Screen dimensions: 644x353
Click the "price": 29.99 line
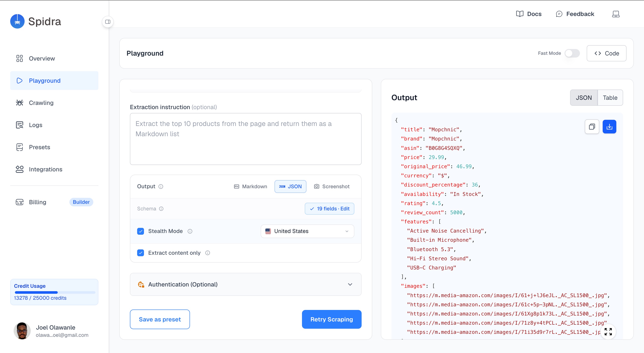click(424, 157)
